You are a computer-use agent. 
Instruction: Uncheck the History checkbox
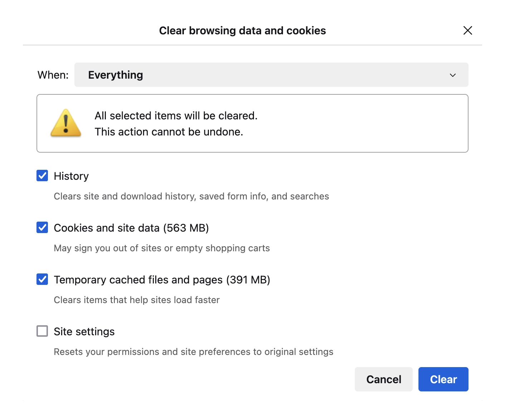42,176
